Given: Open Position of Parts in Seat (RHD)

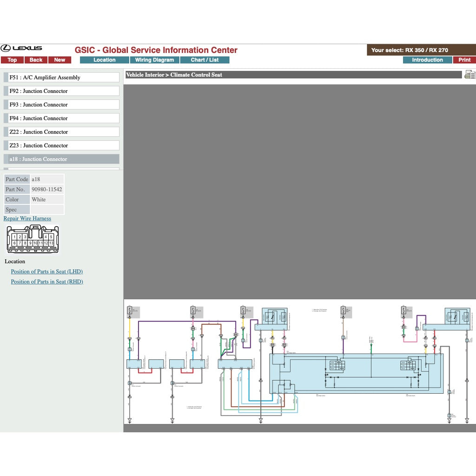Looking at the screenshot, I should pos(47,282).
